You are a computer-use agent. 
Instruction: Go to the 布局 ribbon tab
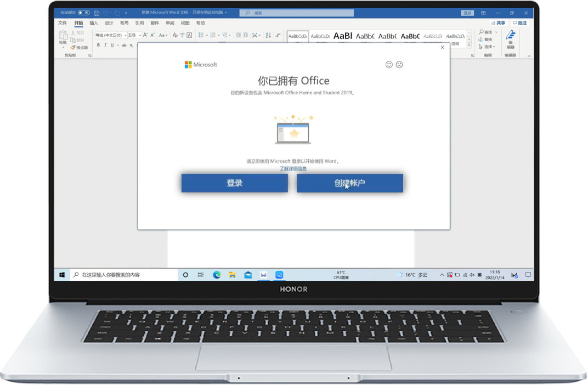point(124,23)
